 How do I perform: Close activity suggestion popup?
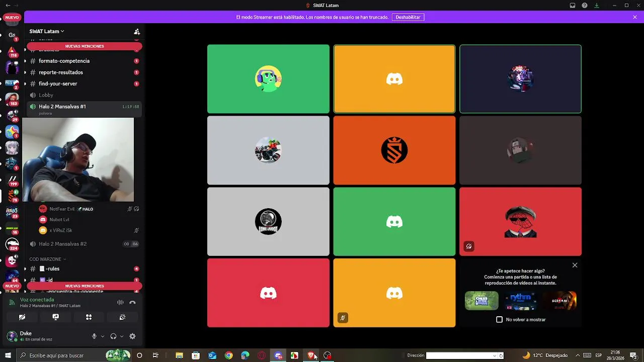(x=575, y=265)
